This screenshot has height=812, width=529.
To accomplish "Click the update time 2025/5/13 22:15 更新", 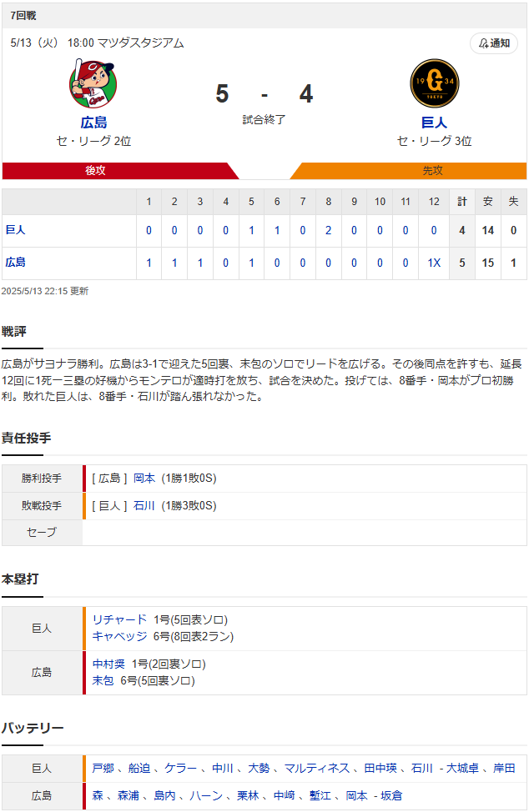I will coord(45,291).
